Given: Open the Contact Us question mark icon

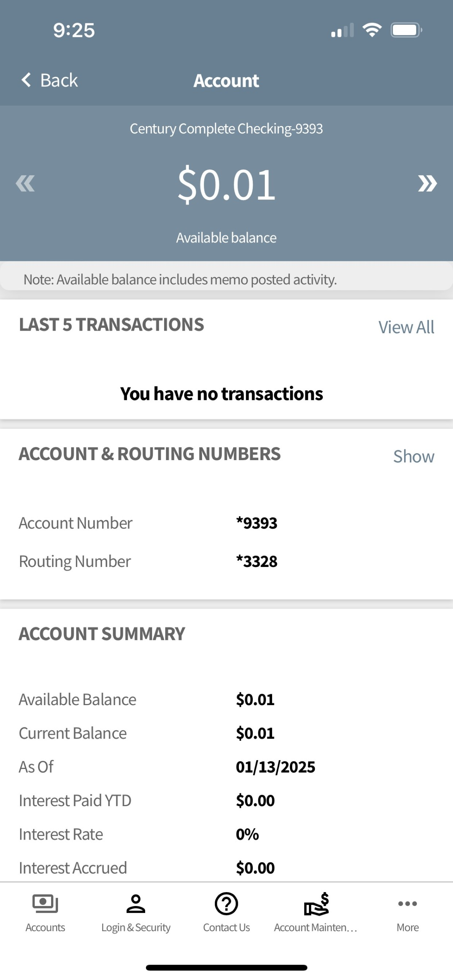Looking at the screenshot, I should [x=226, y=903].
